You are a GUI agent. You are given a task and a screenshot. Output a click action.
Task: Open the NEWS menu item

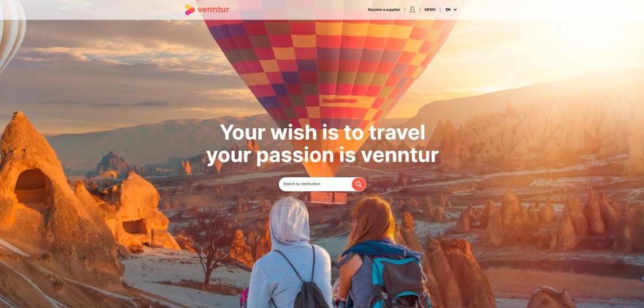click(x=430, y=9)
